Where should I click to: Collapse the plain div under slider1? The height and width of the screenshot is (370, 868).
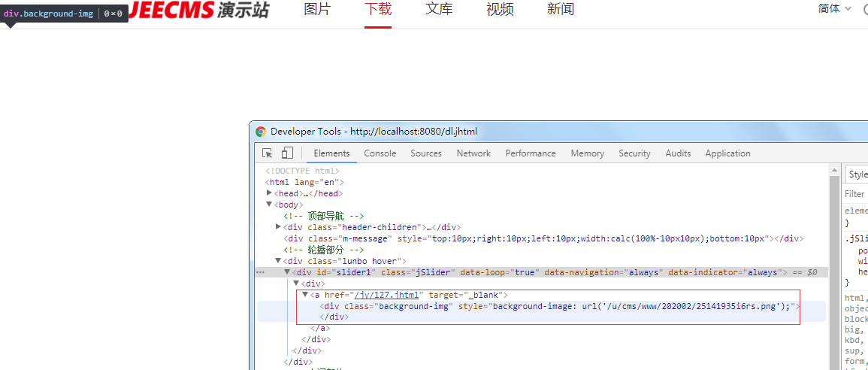pyautogui.click(x=296, y=284)
